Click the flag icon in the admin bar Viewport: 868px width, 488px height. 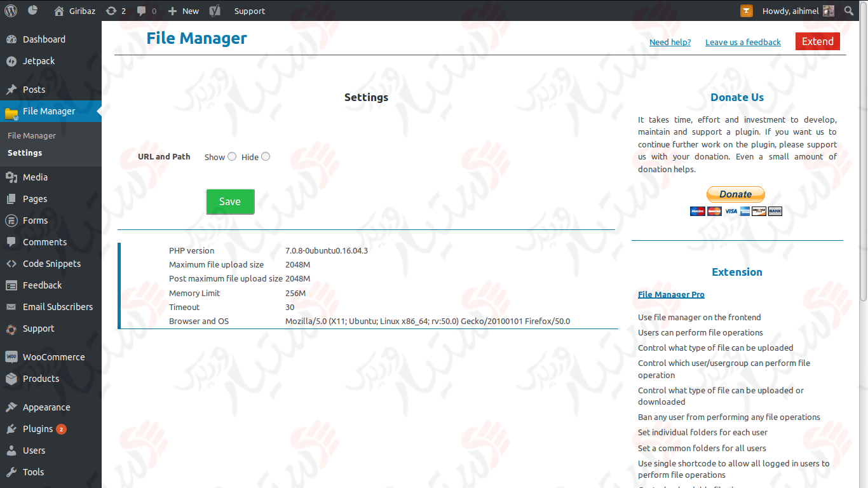[746, 11]
